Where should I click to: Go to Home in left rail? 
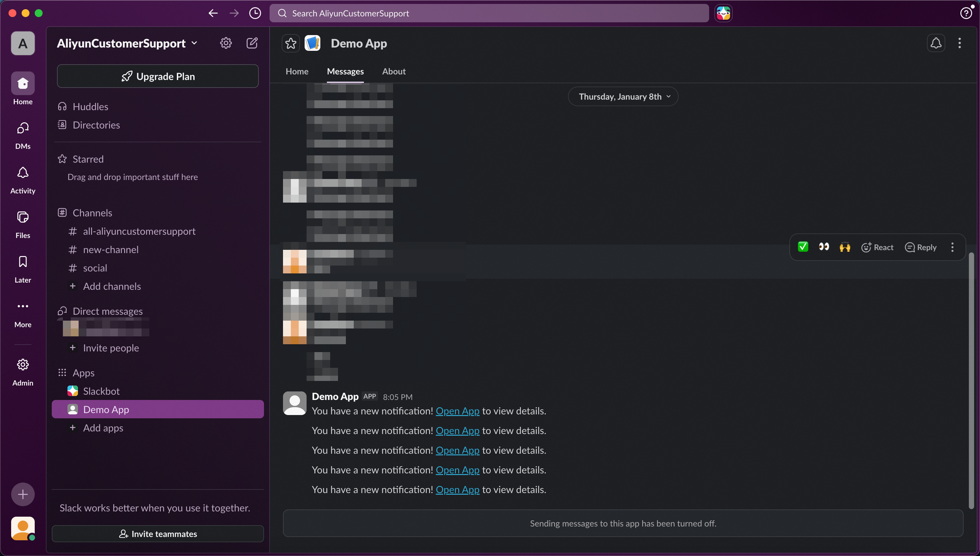click(x=23, y=89)
